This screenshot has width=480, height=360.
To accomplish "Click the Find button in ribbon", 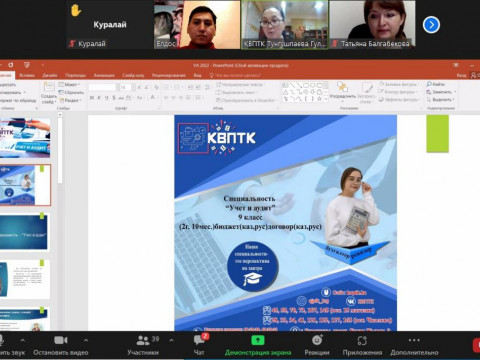I will click(x=436, y=84).
